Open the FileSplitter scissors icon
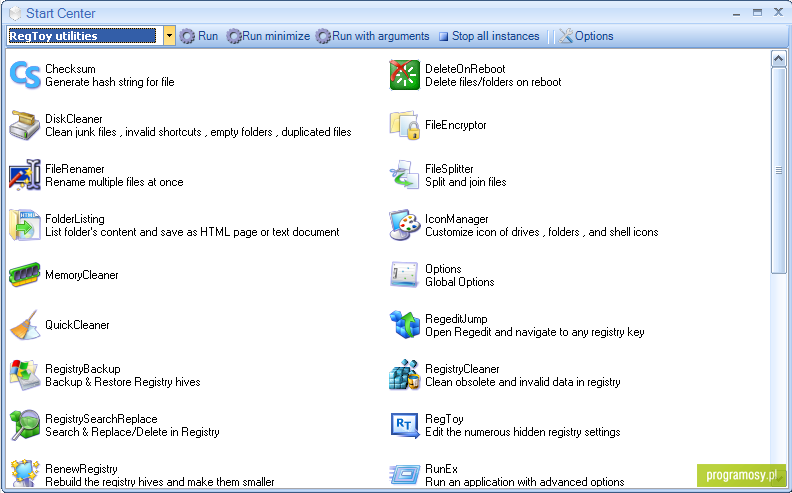 click(x=405, y=175)
